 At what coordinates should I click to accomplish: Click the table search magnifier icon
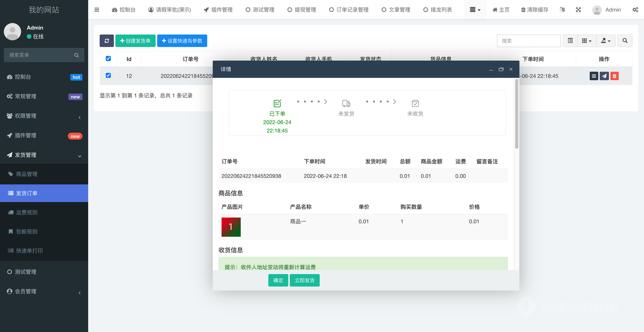tap(625, 41)
